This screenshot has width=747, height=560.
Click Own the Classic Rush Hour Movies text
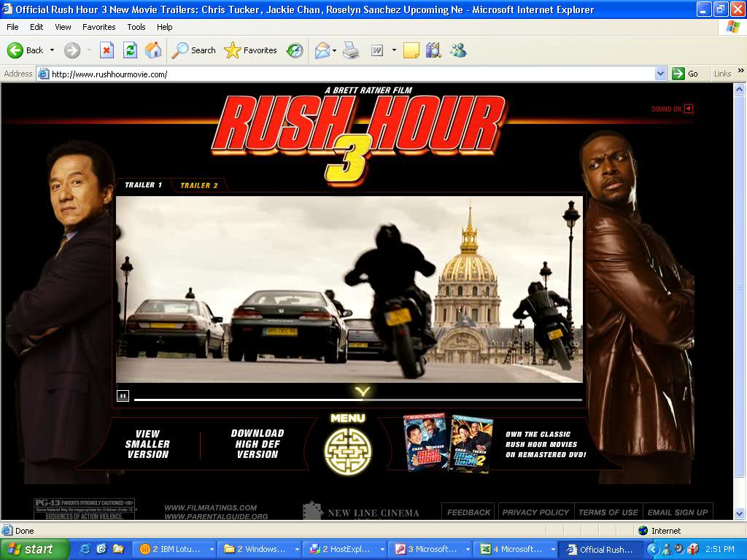tap(546, 444)
